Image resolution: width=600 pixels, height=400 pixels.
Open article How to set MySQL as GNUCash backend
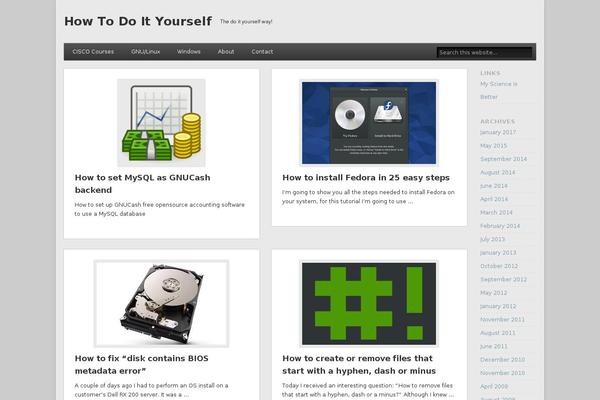(142, 184)
